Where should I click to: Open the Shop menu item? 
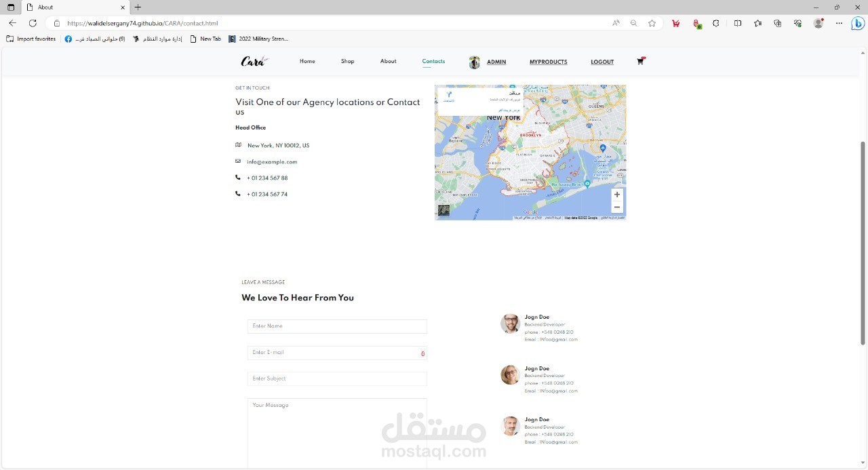(347, 61)
